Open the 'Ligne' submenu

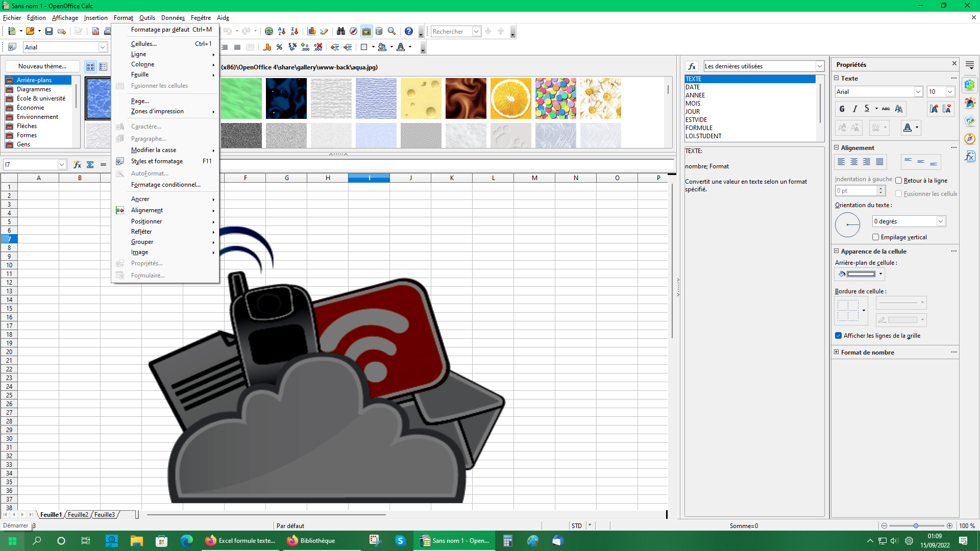coord(165,54)
